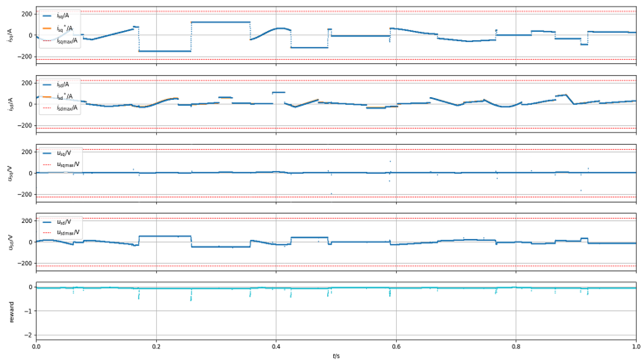Click the 0.0 tick label on time axis

coord(36,347)
